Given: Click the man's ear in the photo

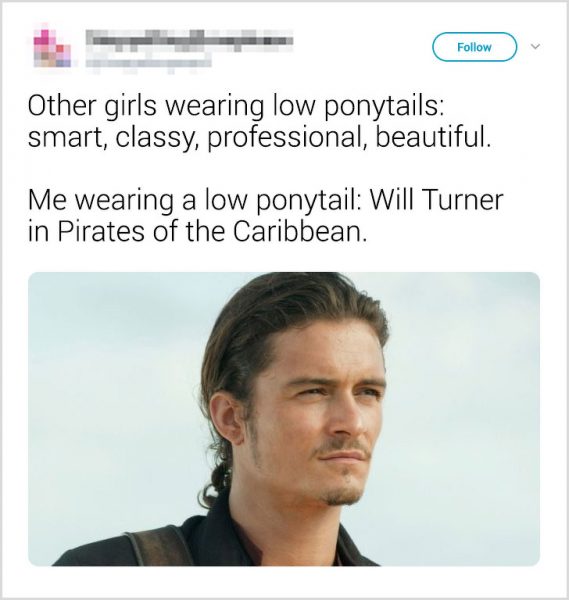Looking at the screenshot, I should [x=227, y=417].
